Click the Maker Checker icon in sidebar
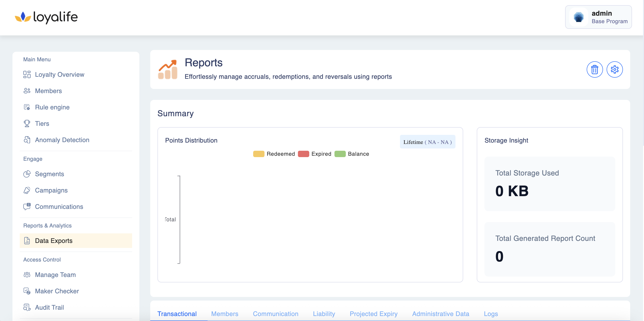644x321 pixels. [x=27, y=291]
